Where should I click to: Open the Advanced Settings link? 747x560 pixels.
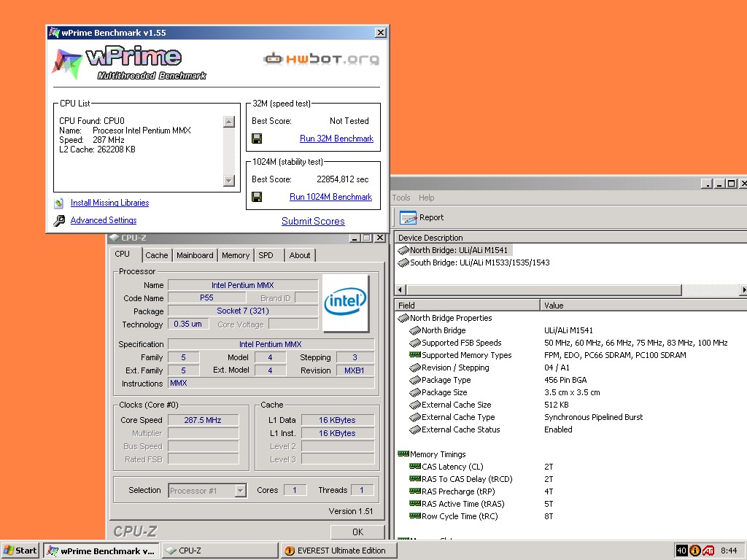tap(104, 220)
